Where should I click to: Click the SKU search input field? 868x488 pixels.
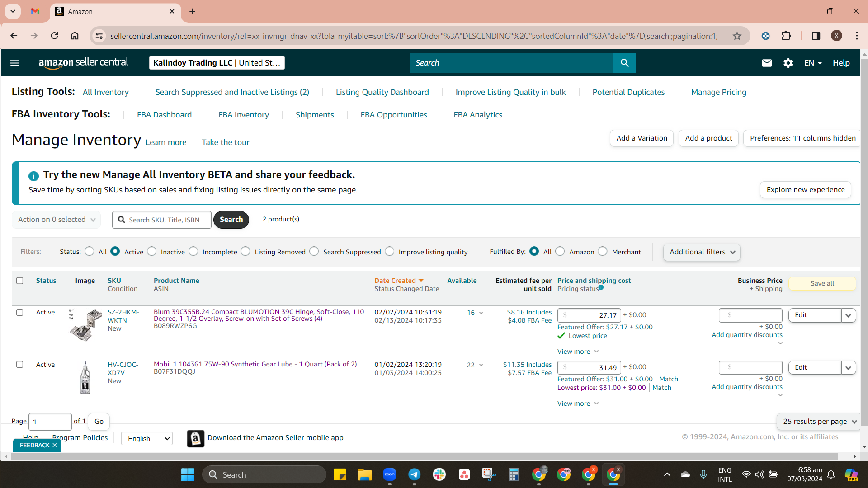[162, 220]
